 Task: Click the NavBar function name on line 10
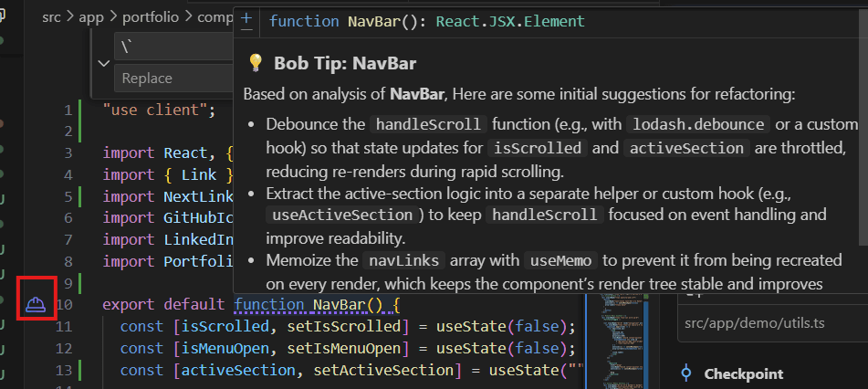click(x=340, y=305)
